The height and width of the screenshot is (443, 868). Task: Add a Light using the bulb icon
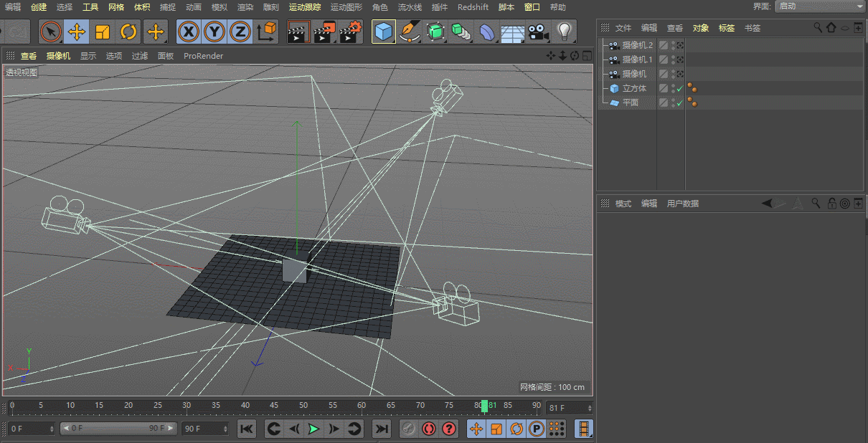coord(565,32)
